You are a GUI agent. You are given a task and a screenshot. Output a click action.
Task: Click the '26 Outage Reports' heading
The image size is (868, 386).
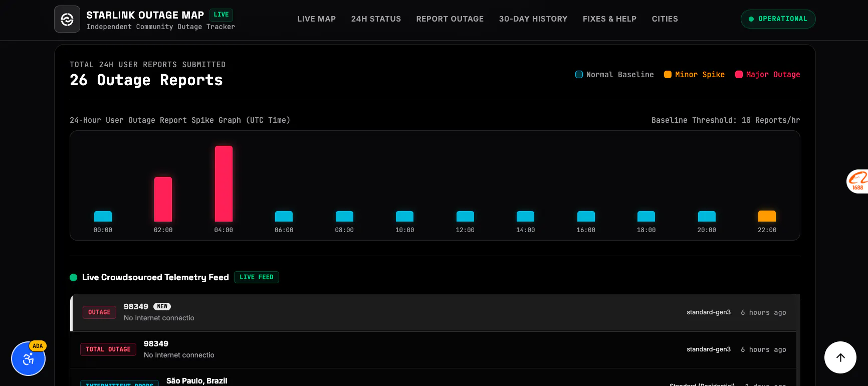146,80
